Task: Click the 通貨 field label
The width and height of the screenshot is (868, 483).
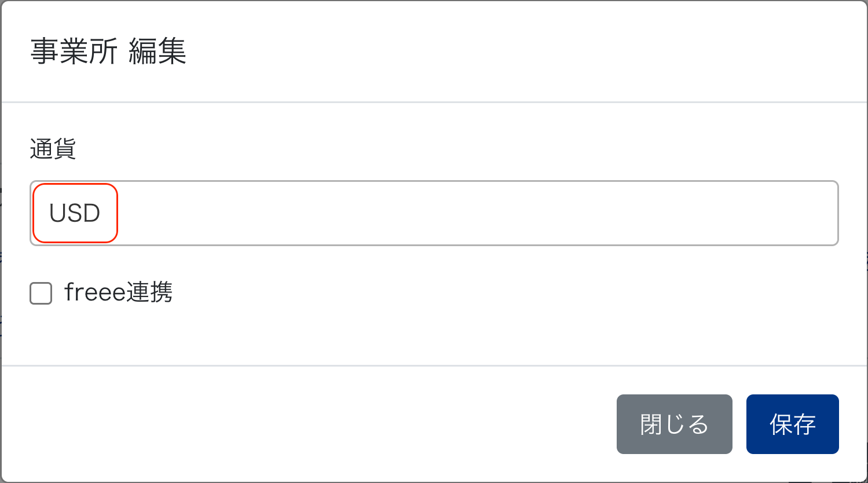Action: point(53,149)
